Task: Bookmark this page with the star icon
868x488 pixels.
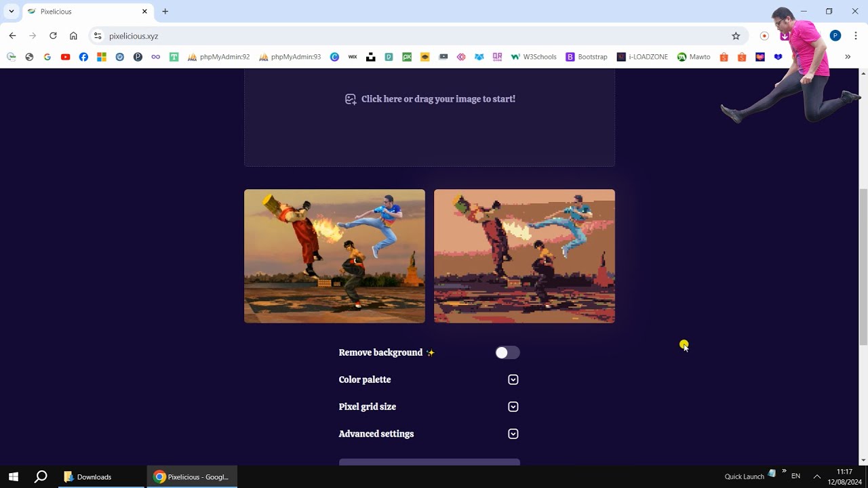Action: click(x=736, y=36)
